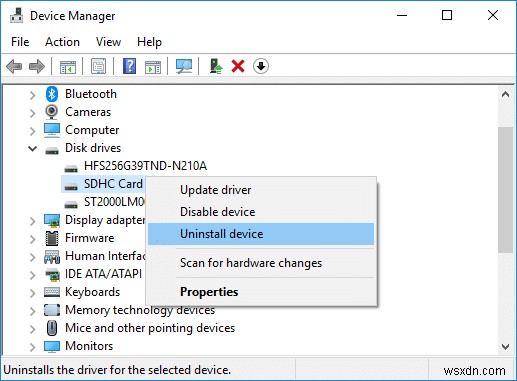Maximize the Device Manager window
Screen dimensions: 517x381
pyautogui.click(x=447, y=15)
